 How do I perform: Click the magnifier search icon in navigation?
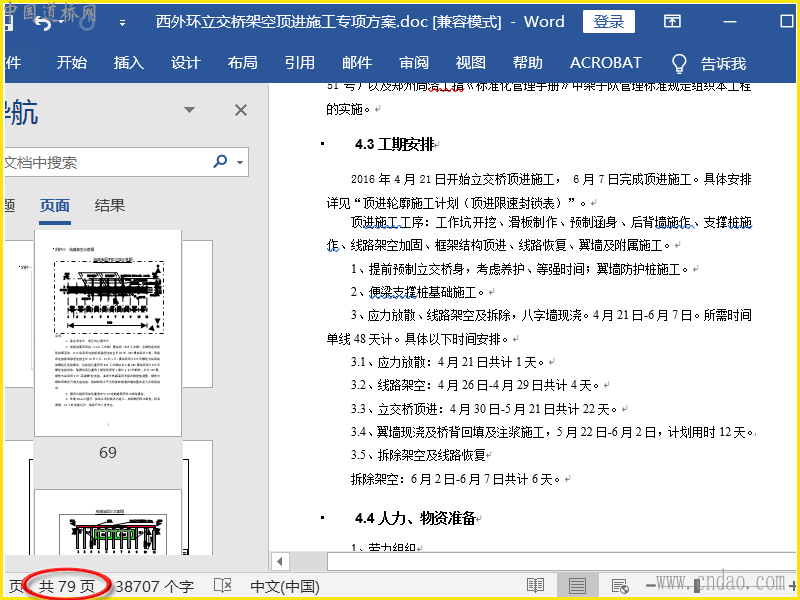pos(220,162)
